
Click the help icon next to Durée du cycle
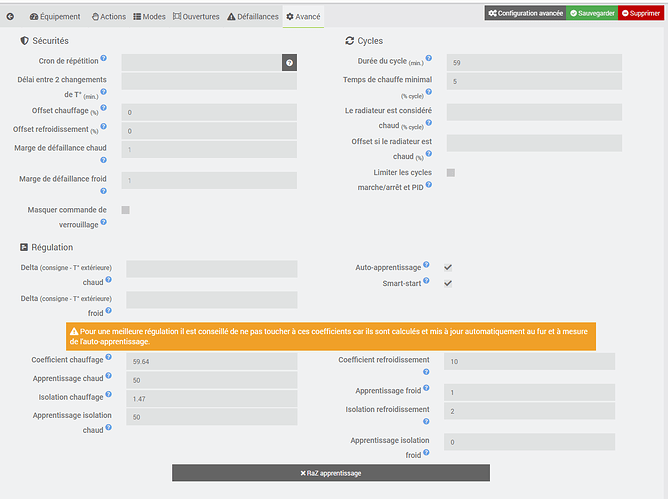click(x=429, y=59)
